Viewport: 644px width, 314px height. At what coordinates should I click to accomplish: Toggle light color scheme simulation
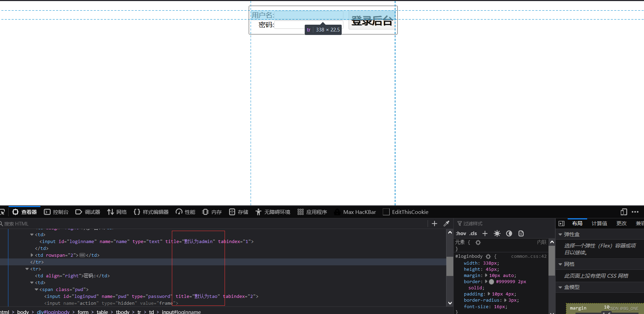tap(497, 233)
